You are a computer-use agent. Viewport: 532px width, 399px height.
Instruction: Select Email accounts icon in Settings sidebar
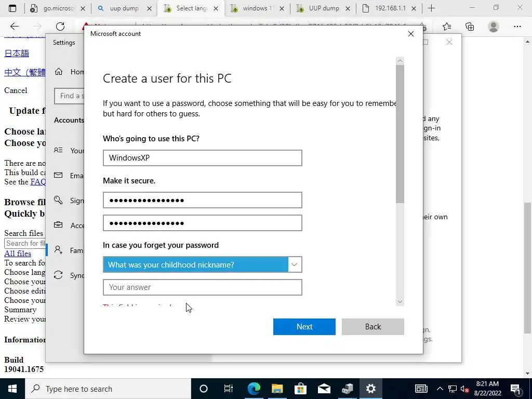[x=58, y=175]
